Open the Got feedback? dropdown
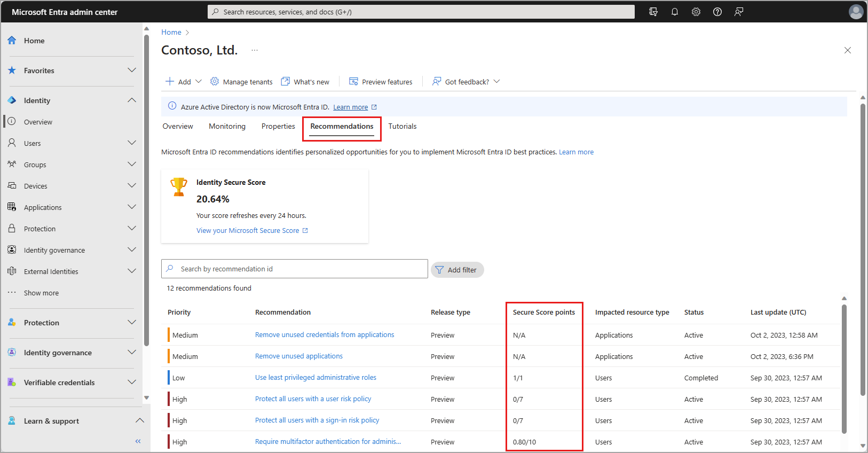 tap(496, 81)
